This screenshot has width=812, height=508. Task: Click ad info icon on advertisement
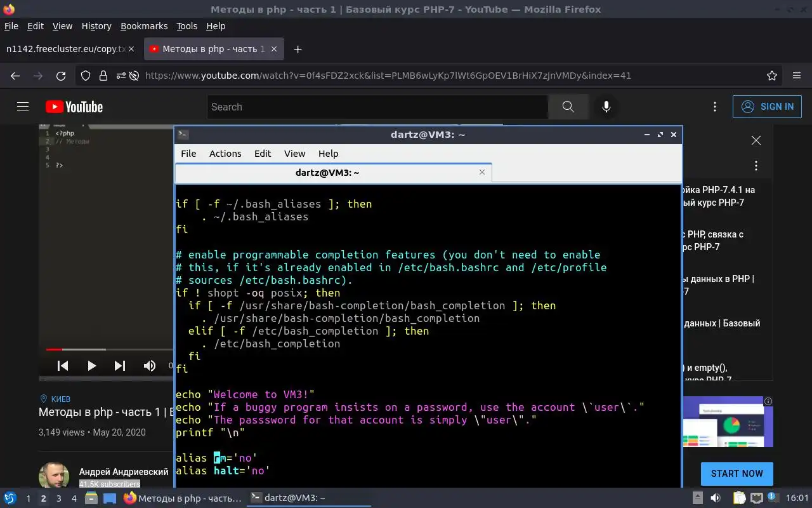tap(768, 401)
